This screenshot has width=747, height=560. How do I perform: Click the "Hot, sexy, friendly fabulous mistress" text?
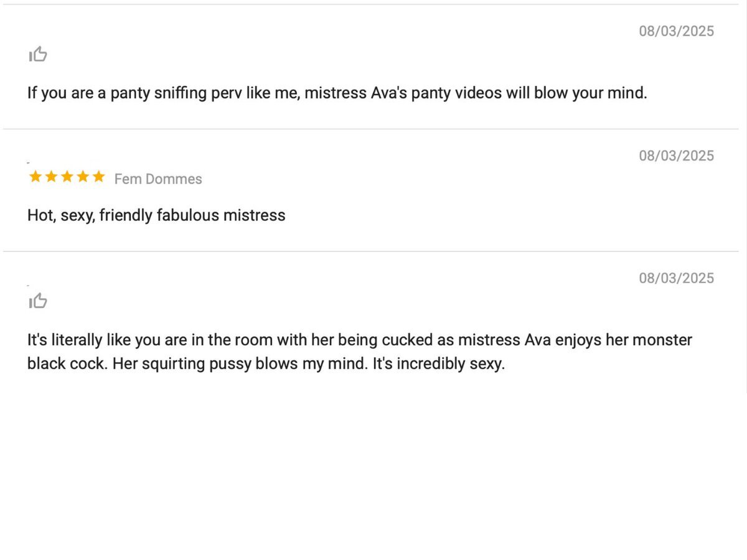[x=156, y=215]
